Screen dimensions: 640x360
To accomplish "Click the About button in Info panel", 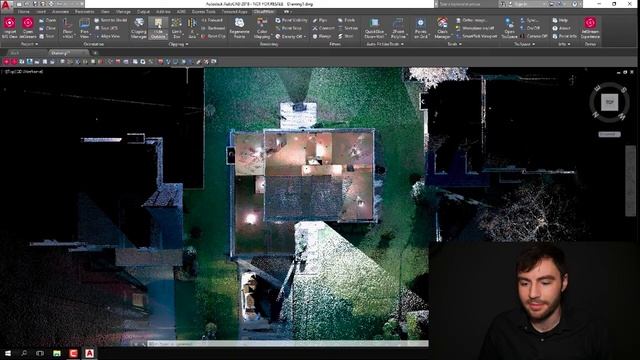I will (x=562, y=28).
